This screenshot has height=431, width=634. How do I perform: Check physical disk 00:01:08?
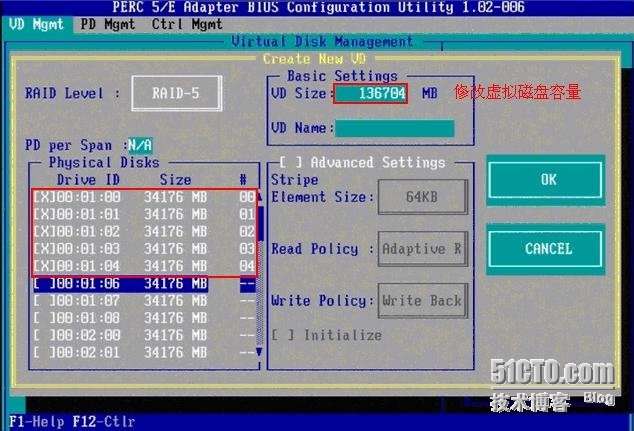coord(44,318)
